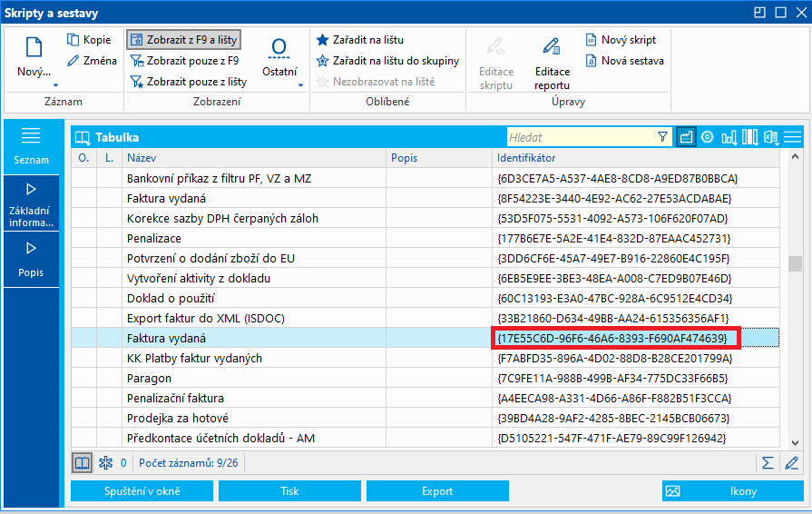812x514 pixels.
Task: Click the pencil edit icon in status bar
Action: pos(791,463)
